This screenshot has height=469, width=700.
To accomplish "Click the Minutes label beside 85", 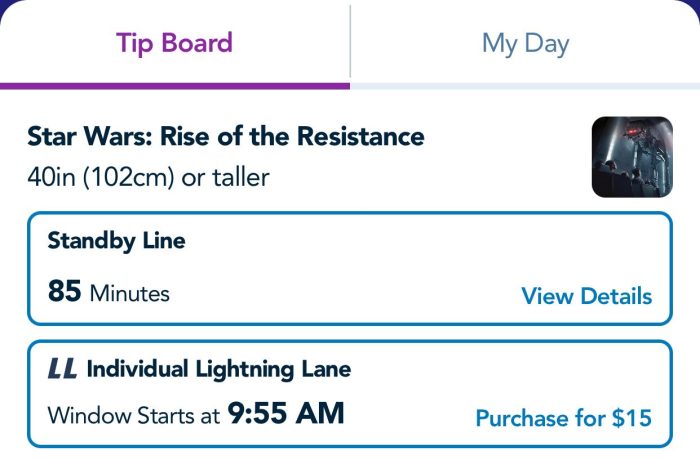I will click(129, 294).
